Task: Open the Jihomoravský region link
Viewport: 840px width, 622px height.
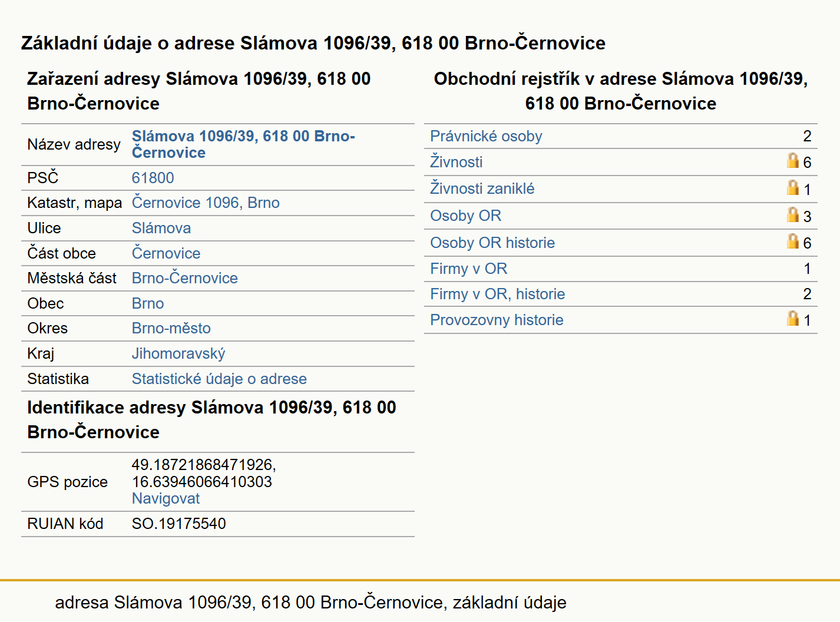Action: [178, 353]
